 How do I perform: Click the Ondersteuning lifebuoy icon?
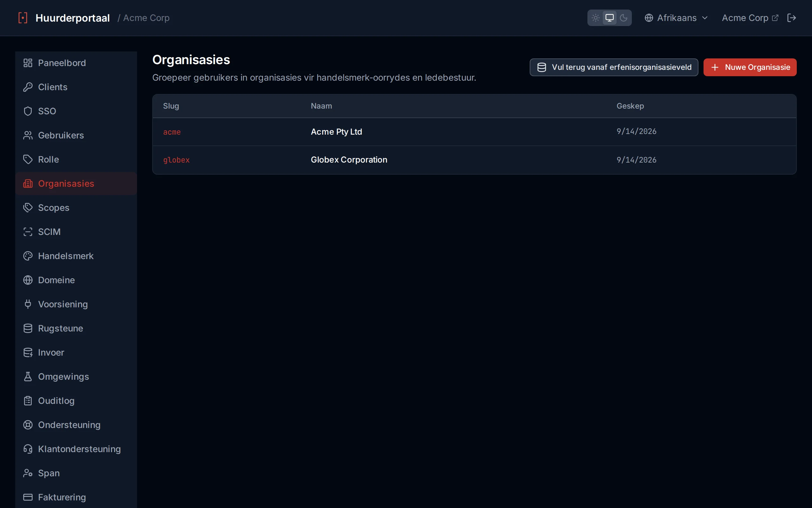click(28, 425)
